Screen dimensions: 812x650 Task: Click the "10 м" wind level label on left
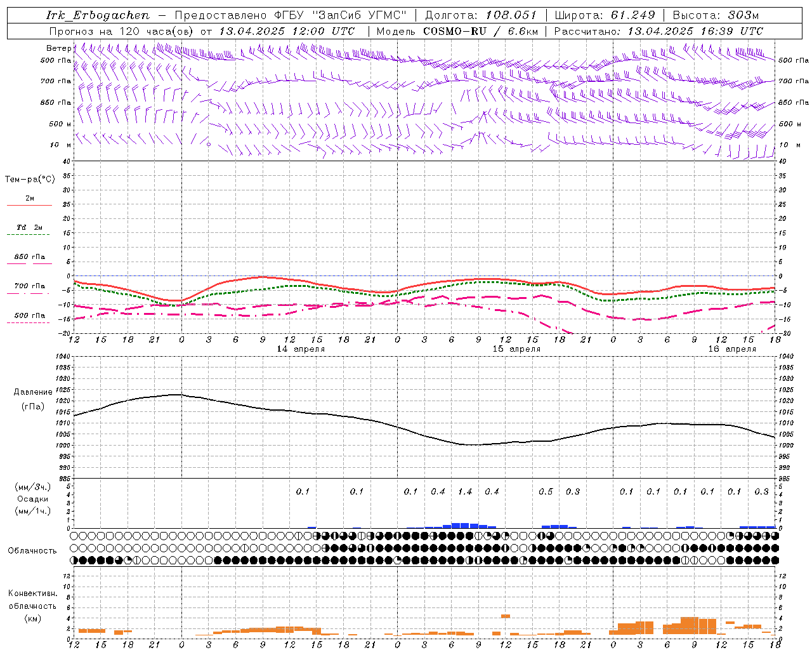[61, 145]
